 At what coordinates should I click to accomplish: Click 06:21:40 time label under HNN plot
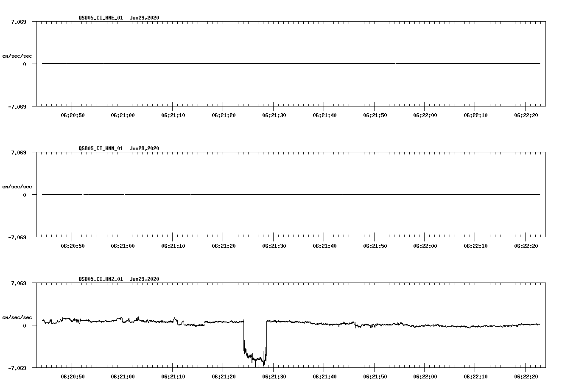pos(324,246)
